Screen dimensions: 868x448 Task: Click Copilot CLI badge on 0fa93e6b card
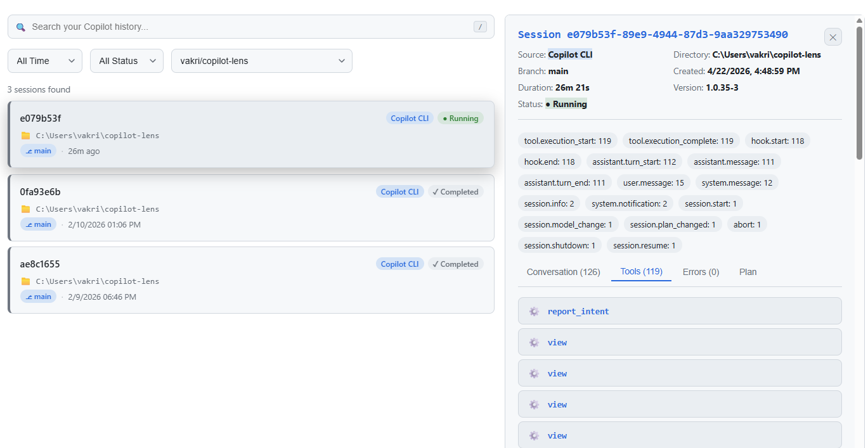click(399, 192)
